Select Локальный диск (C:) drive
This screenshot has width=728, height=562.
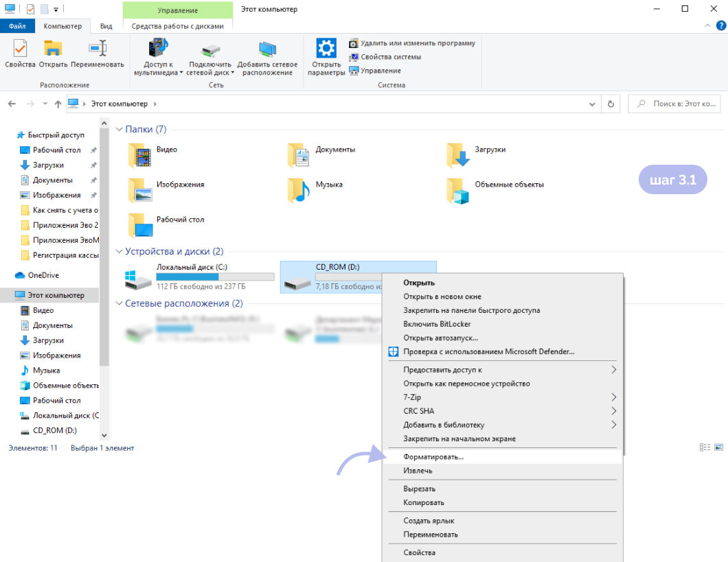[x=200, y=277]
